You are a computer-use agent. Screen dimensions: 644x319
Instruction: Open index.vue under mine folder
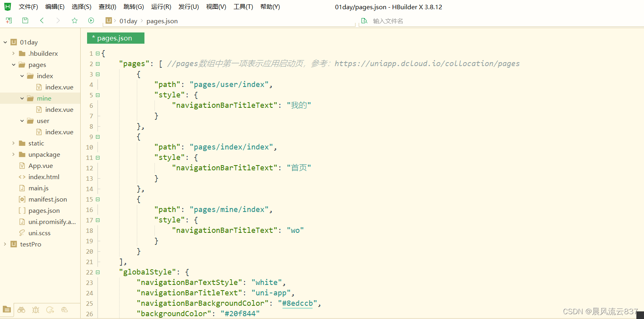(59, 109)
